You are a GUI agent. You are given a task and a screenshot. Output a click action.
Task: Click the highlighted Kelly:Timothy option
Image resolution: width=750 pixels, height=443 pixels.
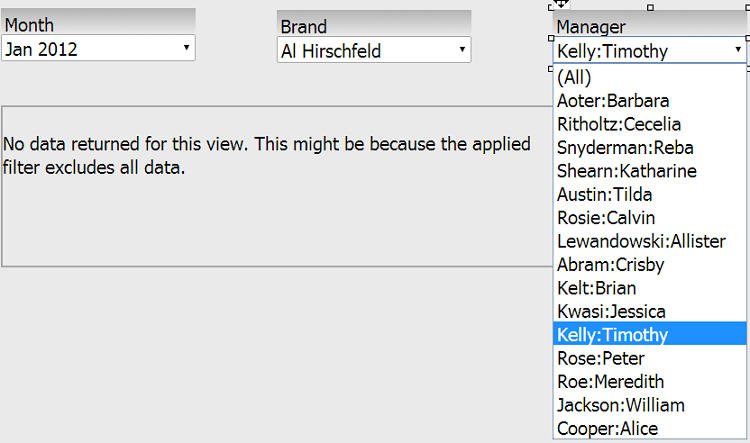pyautogui.click(x=612, y=335)
